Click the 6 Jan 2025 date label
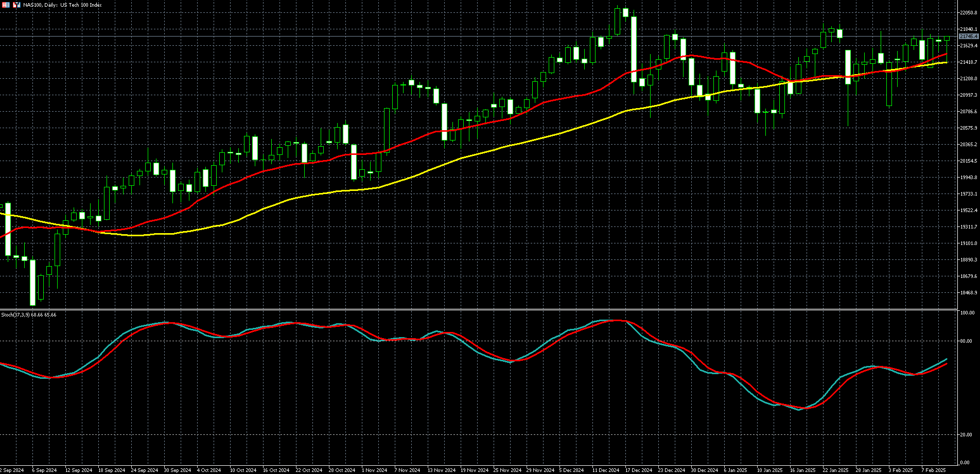Screen dimensions: 980x474 coord(736,470)
